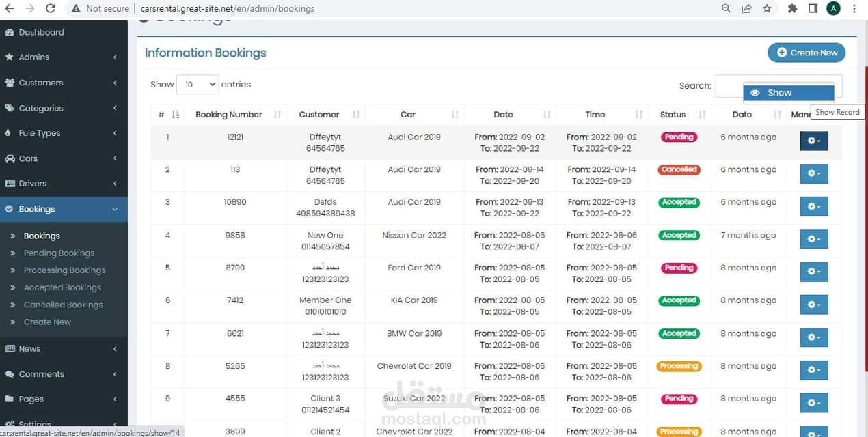Click the Not secure warning icon
868x437 pixels.
click(x=76, y=8)
